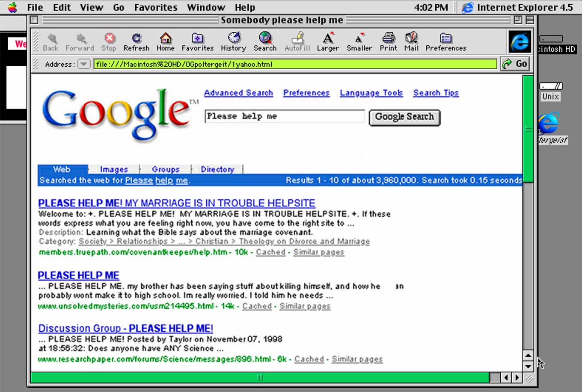Click the Google search text field
This screenshot has height=392, width=582.
click(284, 116)
